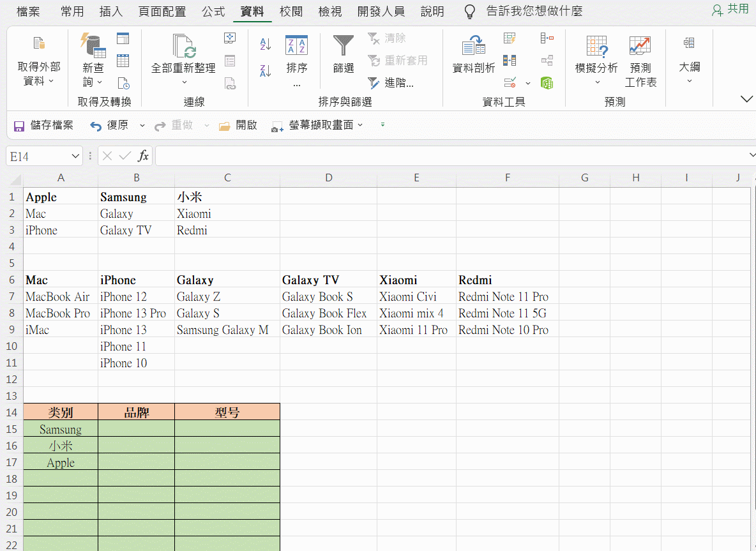
Task: Collapse the ribbon with the chevron
Action: 746,99
